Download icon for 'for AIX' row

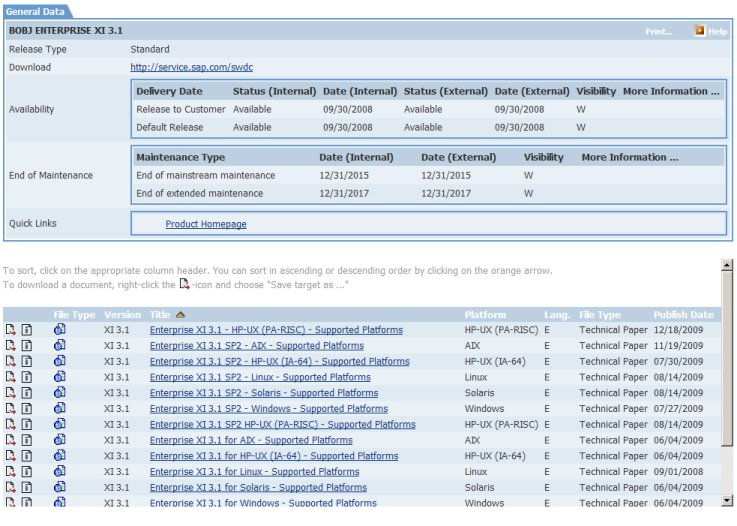click(11, 440)
